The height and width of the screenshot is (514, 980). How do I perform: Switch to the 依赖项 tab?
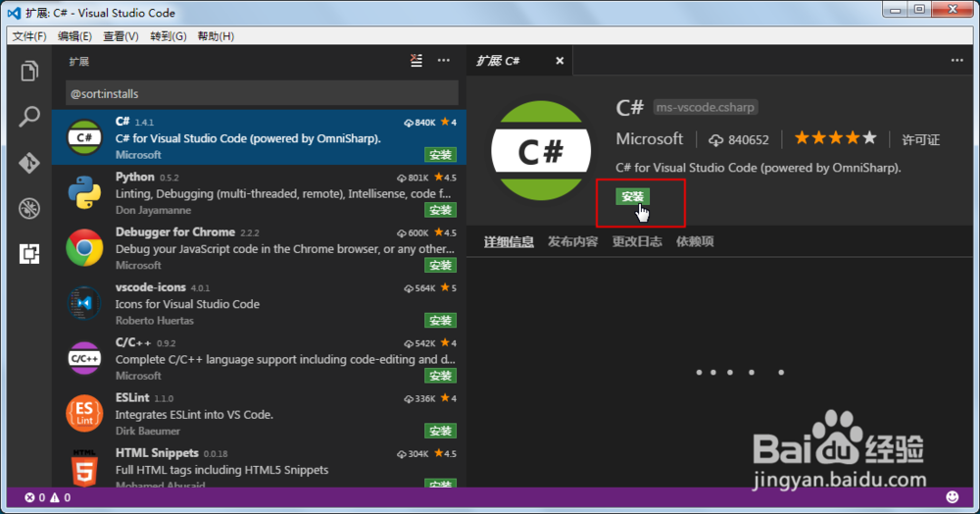click(695, 241)
